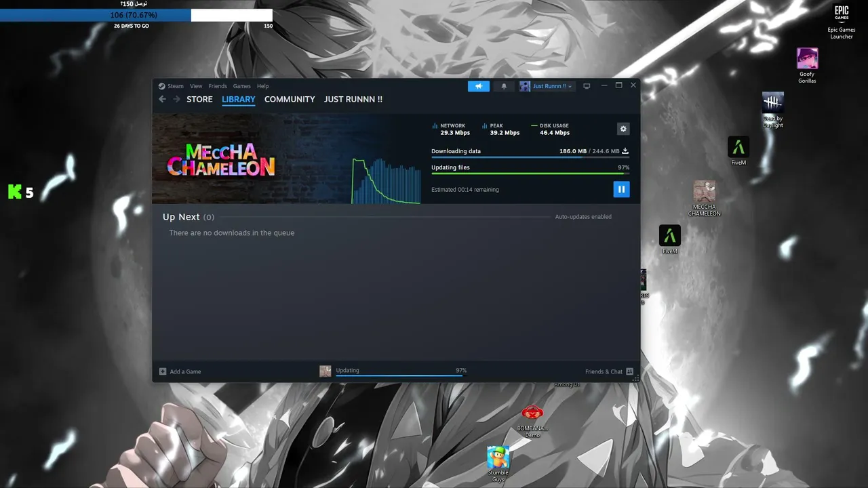Open the COMMUNITY tab
Screen dimensions: 868x488
pyautogui.click(x=290, y=99)
